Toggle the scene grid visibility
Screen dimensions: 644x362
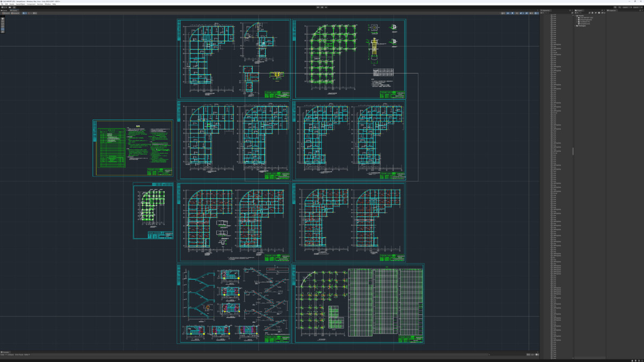pos(24,13)
